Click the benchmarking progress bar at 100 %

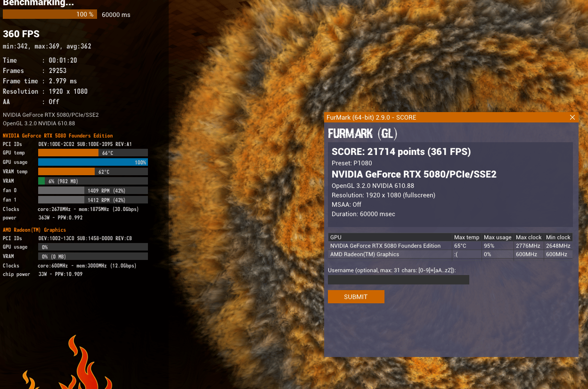(x=50, y=15)
